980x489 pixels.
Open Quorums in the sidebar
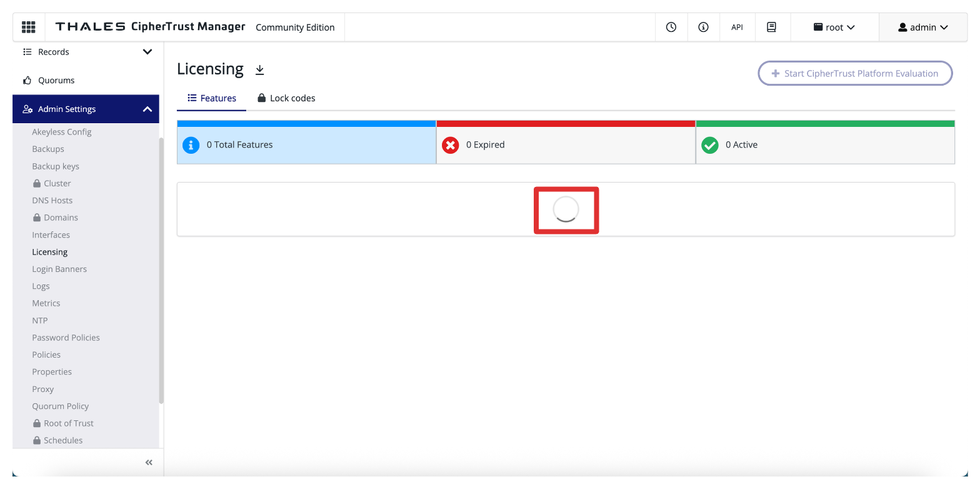(x=56, y=80)
